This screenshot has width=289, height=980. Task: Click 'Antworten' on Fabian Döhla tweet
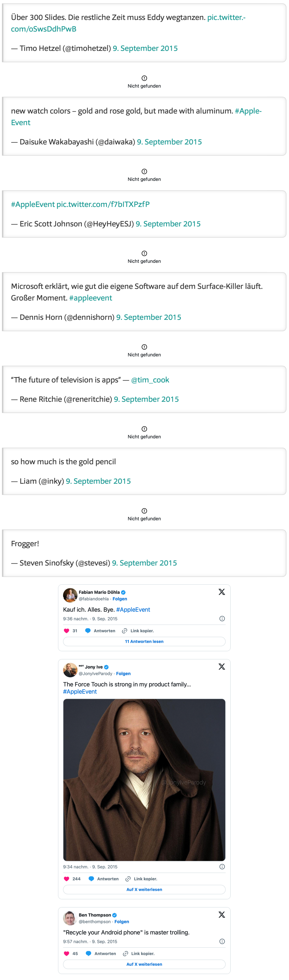coord(104,631)
